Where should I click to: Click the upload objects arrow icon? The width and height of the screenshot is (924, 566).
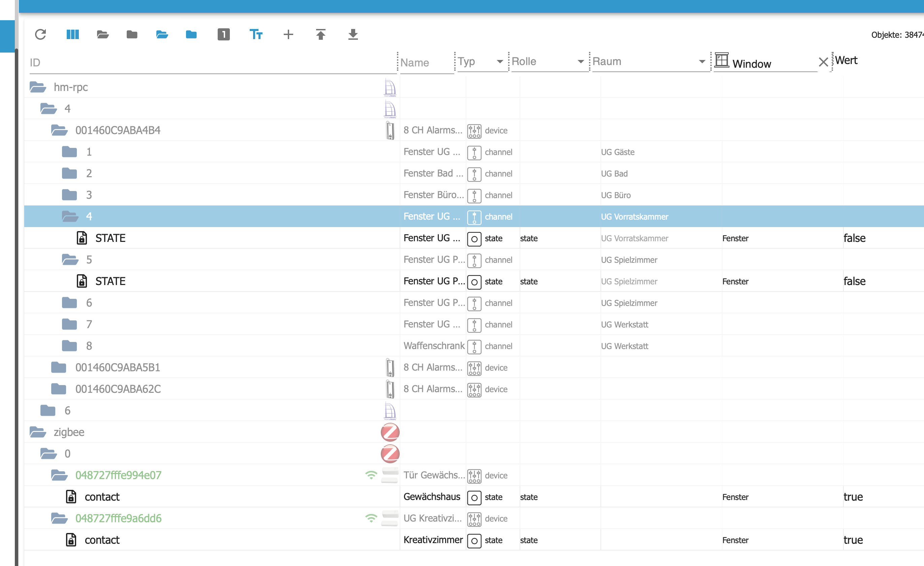coord(320,34)
